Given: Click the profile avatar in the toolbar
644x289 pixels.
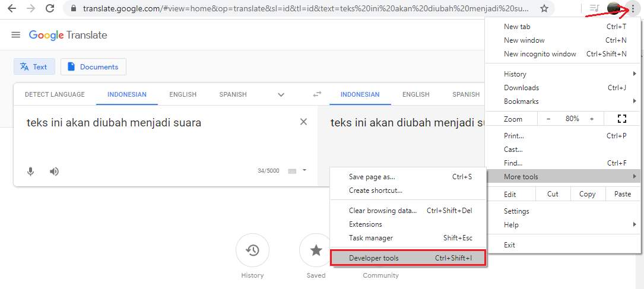Looking at the screenshot, I should click(x=613, y=8).
